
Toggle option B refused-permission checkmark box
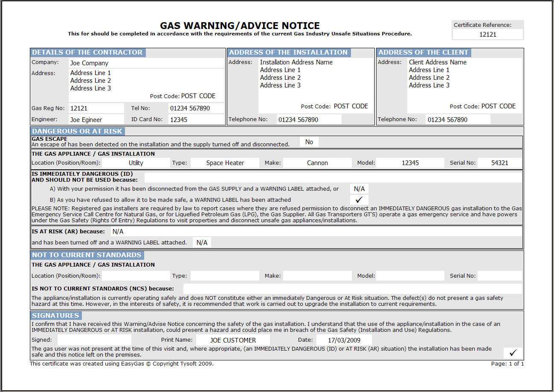(x=359, y=200)
